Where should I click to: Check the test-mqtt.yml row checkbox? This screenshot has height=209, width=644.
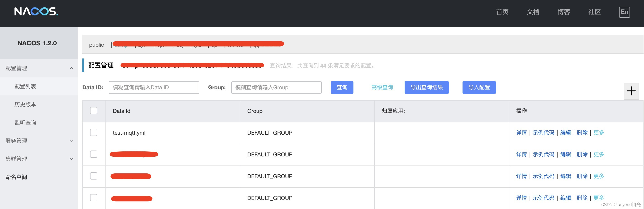(x=94, y=132)
